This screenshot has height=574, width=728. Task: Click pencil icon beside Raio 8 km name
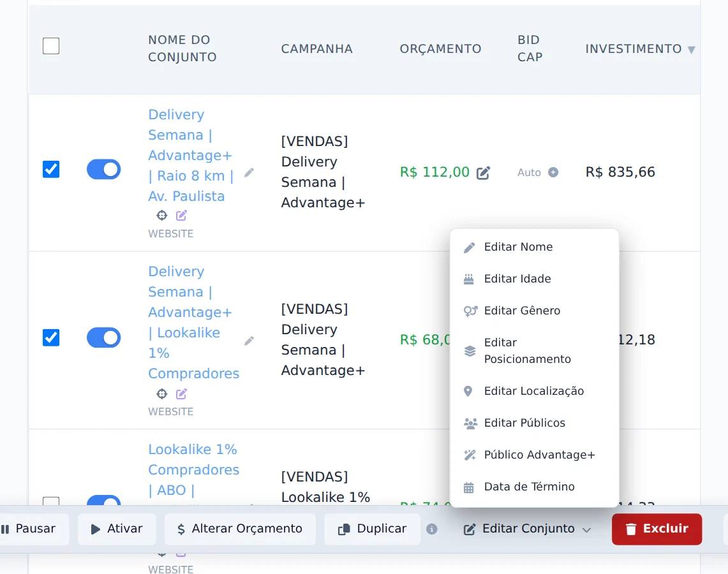[x=249, y=173]
